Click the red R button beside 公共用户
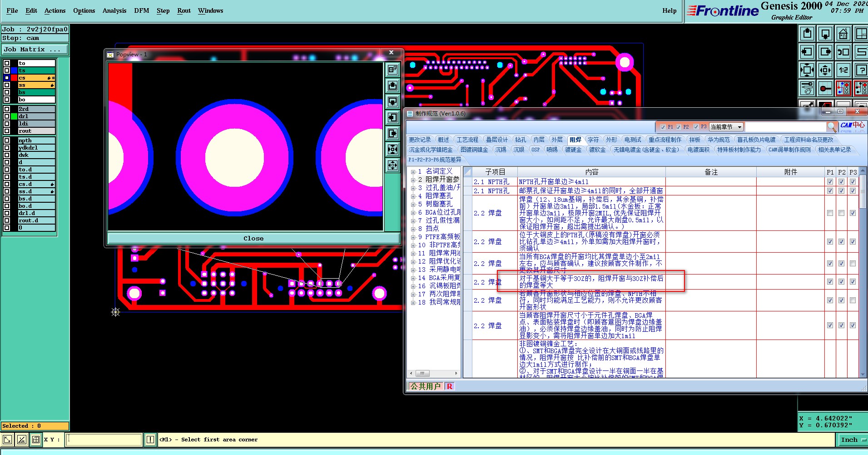 click(x=450, y=386)
